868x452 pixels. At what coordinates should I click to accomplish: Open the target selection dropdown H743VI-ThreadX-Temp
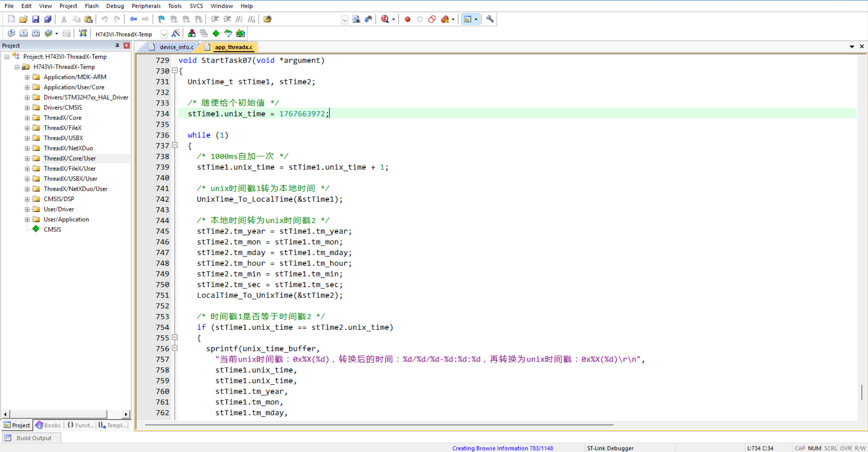pos(164,34)
